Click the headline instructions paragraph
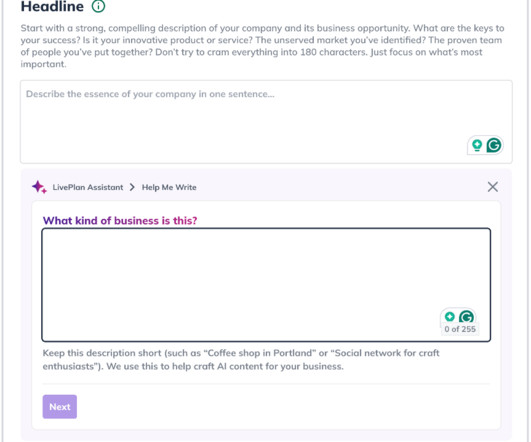Image resolution: width=531 pixels, height=442 pixels. pos(262,46)
